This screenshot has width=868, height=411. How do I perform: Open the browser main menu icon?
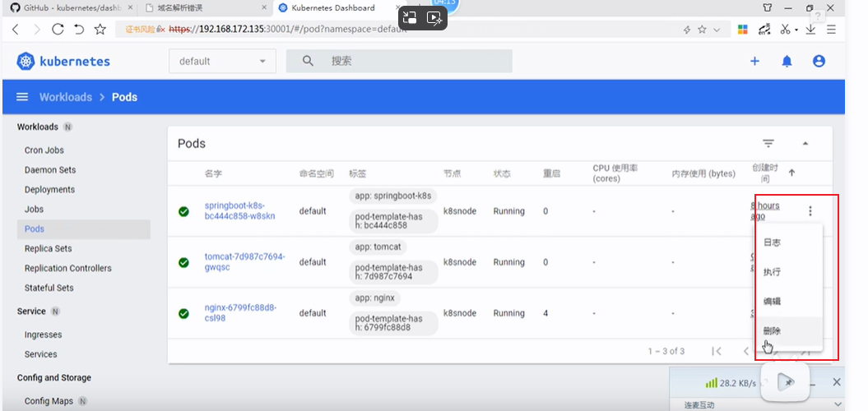point(831,30)
